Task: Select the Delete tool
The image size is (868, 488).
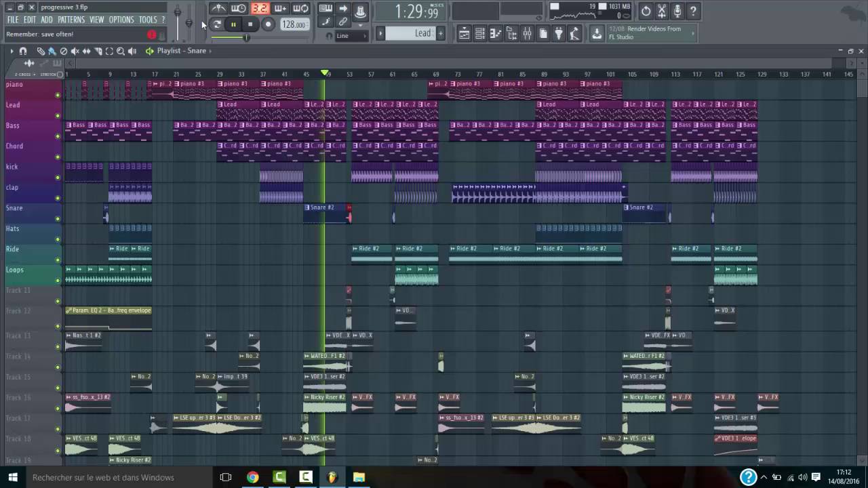Action: (x=64, y=51)
